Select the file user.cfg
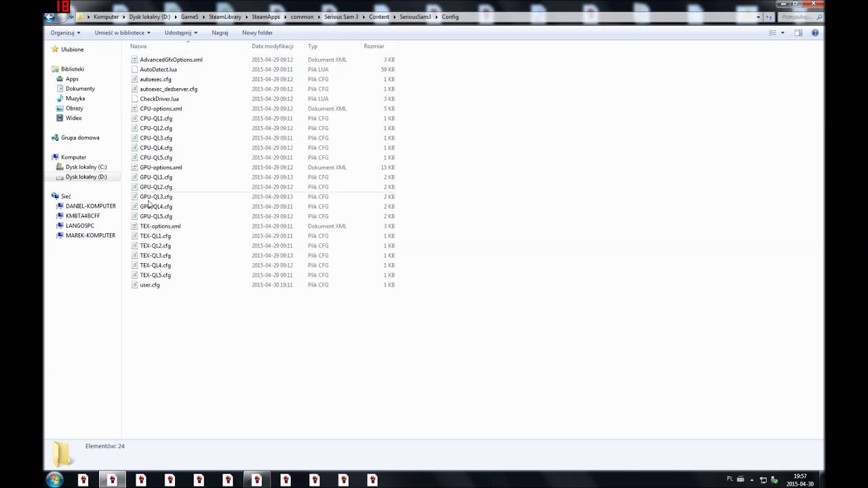This screenshot has width=868, height=488. click(150, 285)
